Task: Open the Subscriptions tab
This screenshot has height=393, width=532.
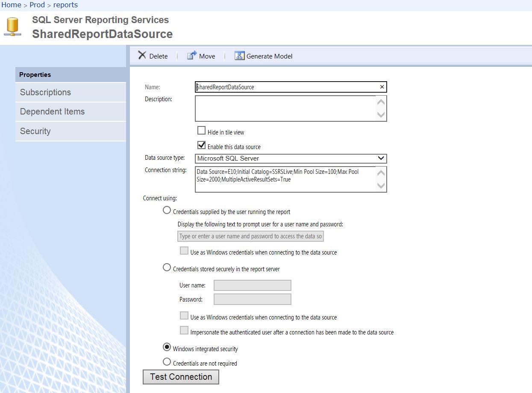Action: (71, 92)
